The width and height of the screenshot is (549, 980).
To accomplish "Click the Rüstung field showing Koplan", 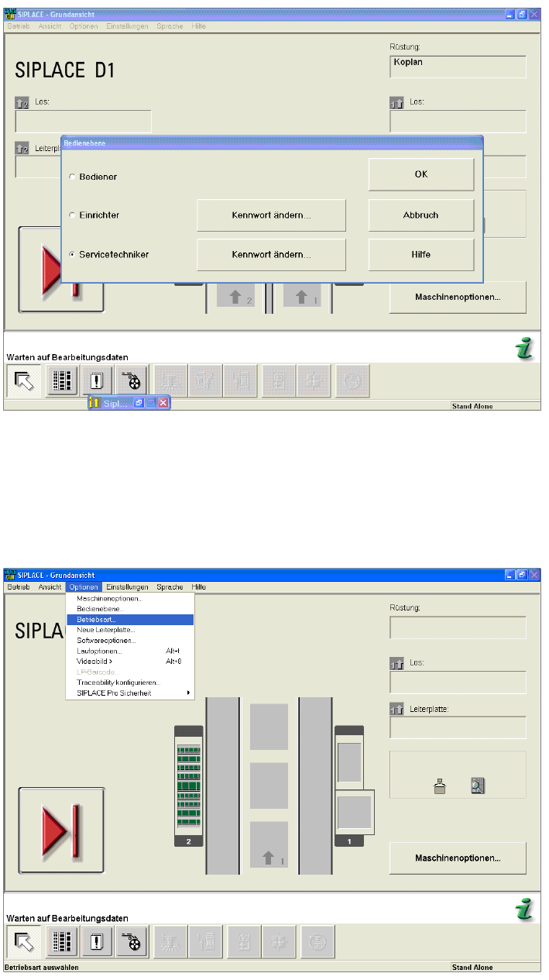I will click(458, 67).
